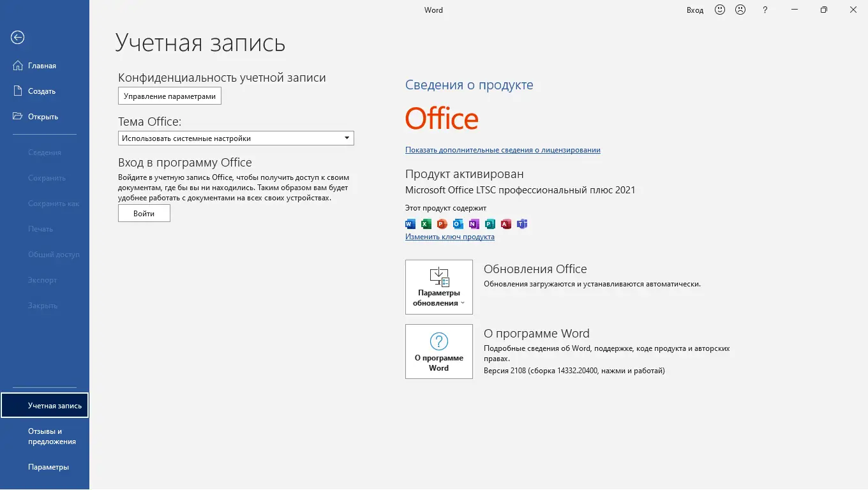Click the OneNote product icon
868x490 pixels.
474,224
